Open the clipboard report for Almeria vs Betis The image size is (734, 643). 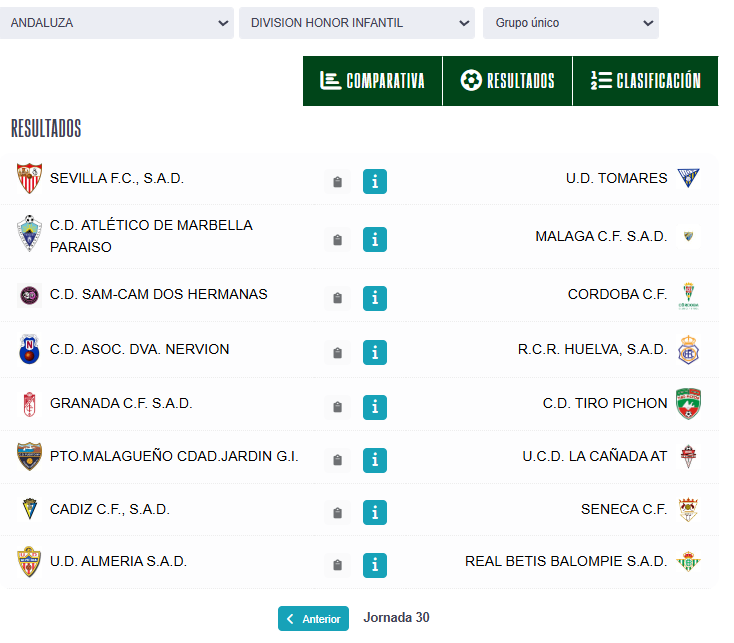pyautogui.click(x=337, y=565)
